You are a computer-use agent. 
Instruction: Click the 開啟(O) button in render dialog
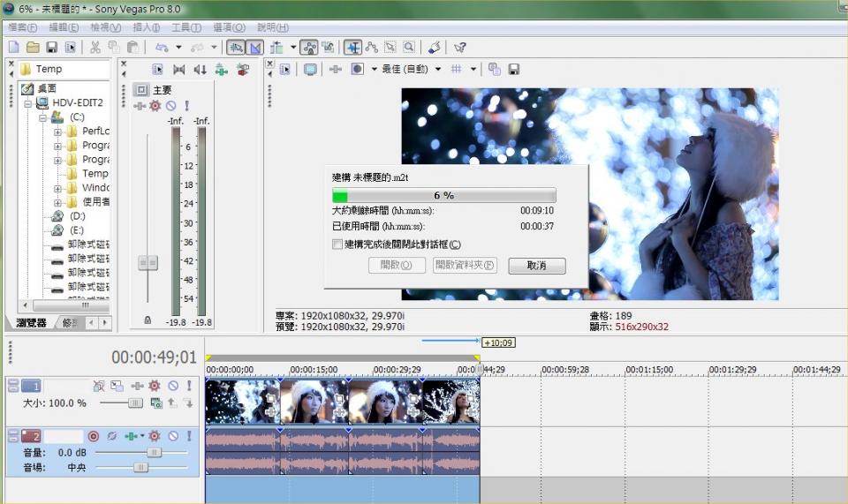click(x=397, y=265)
